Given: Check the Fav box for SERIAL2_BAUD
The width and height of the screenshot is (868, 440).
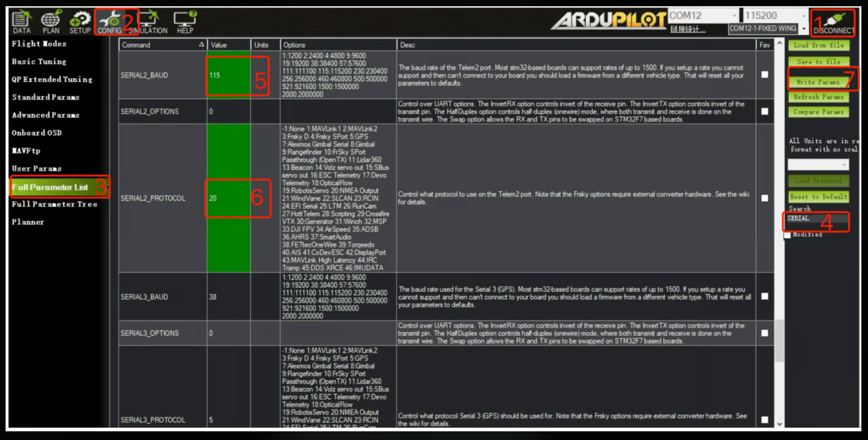Looking at the screenshot, I should pos(764,75).
